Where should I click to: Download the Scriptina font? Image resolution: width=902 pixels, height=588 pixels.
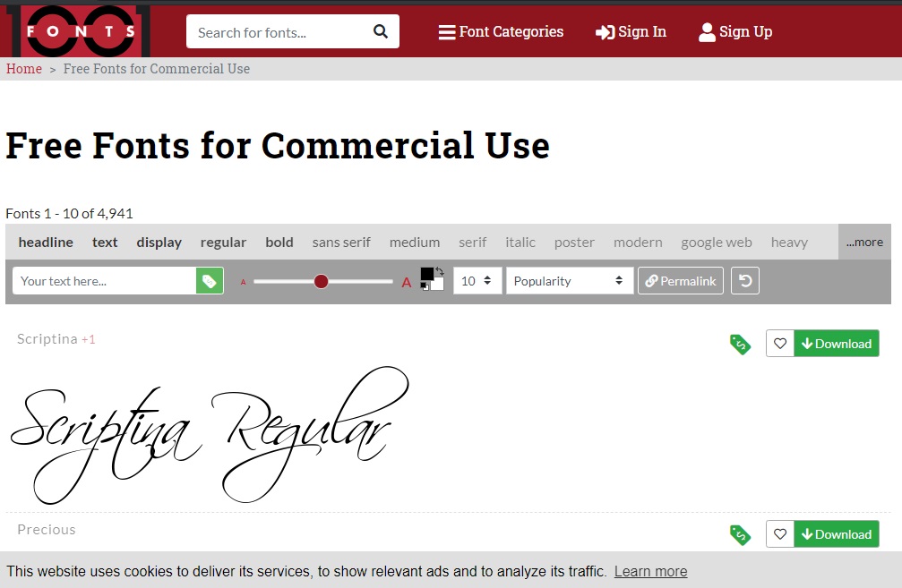(x=836, y=344)
